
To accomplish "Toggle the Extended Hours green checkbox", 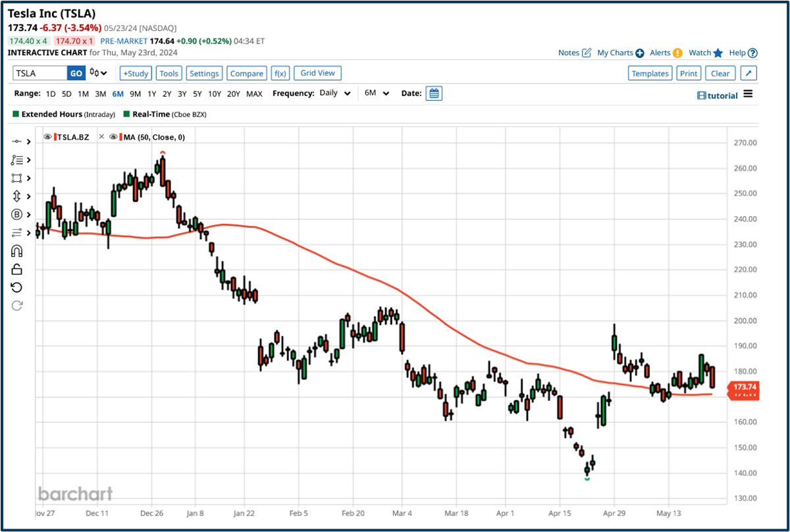I will 16,114.
